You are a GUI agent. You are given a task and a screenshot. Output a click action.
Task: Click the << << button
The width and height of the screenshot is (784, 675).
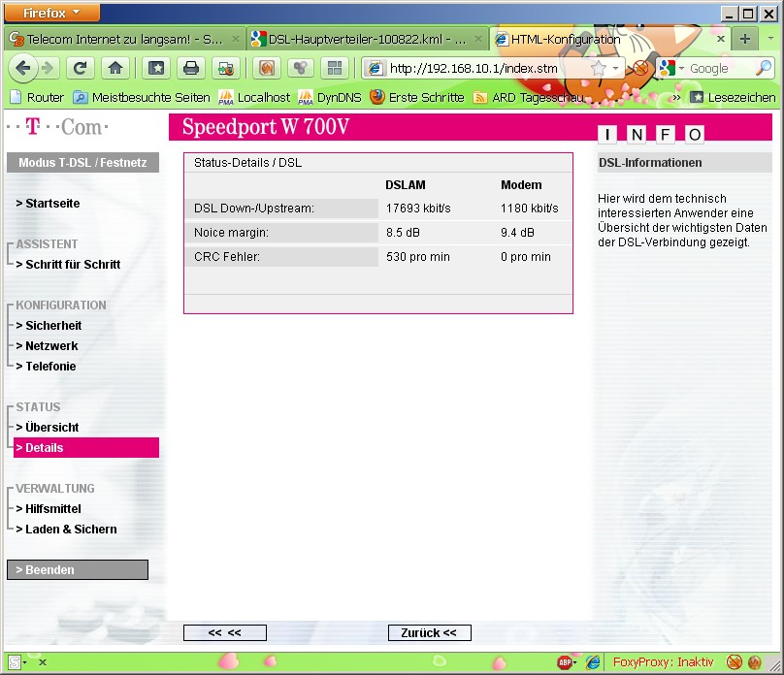click(x=225, y=633)
